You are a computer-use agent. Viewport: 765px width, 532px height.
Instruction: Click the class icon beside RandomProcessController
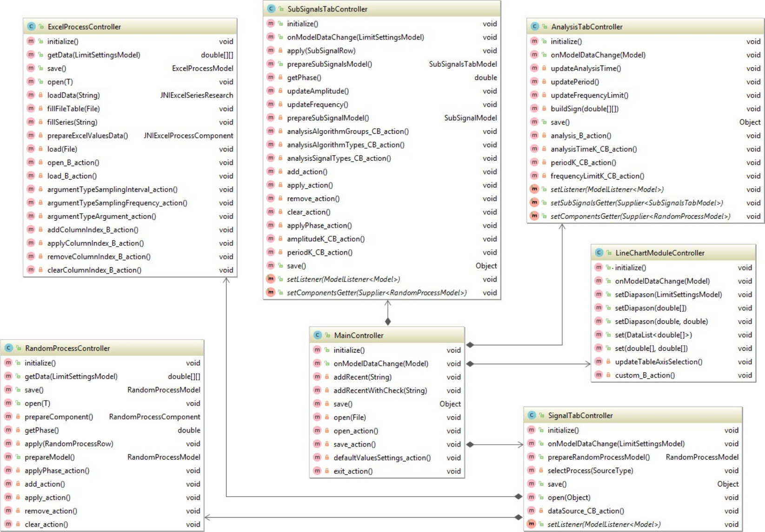(8, 348)
